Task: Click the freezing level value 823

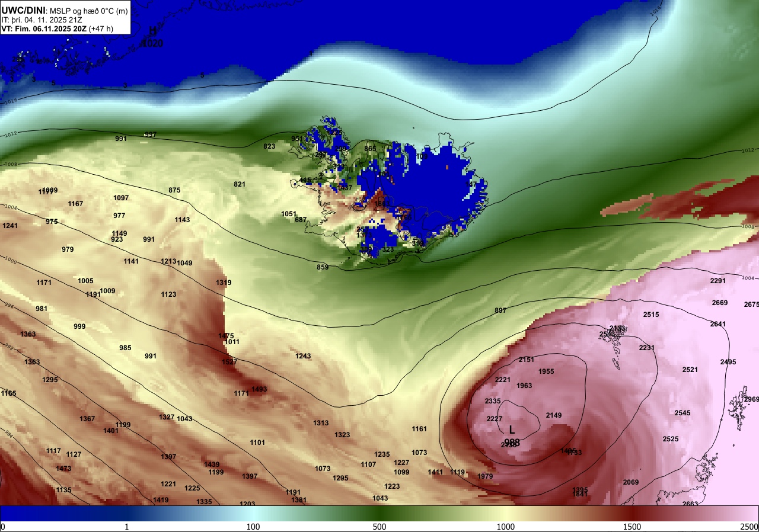Action: [269, 146]
